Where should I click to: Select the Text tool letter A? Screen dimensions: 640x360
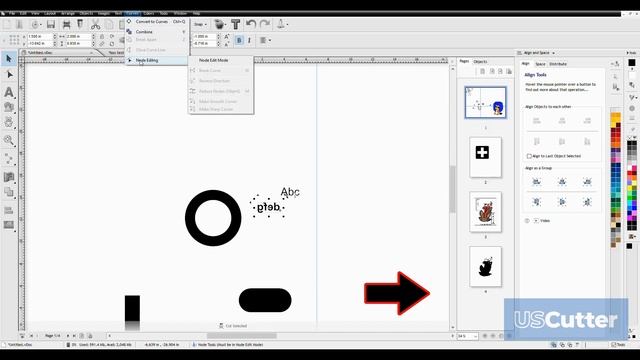coord(9,92)
